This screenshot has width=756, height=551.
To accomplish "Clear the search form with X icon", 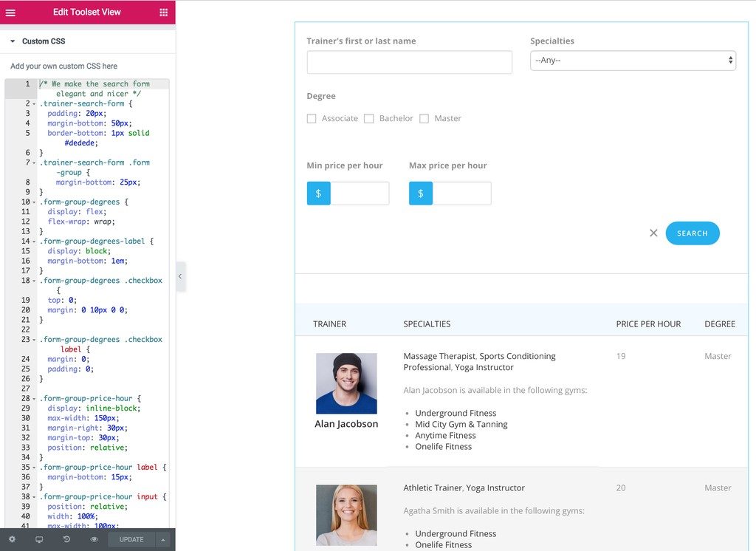I will [x=653, y=233].
